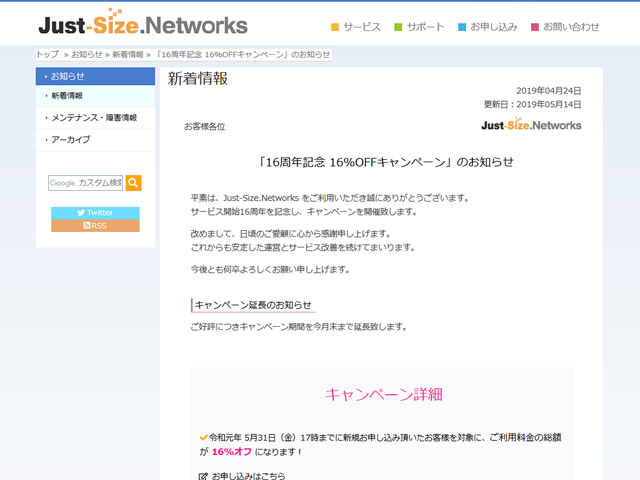Viewport: 640px width, 480px height.
Task: Click the date 2019年04月24日
Action: click(x=549, y=91)
